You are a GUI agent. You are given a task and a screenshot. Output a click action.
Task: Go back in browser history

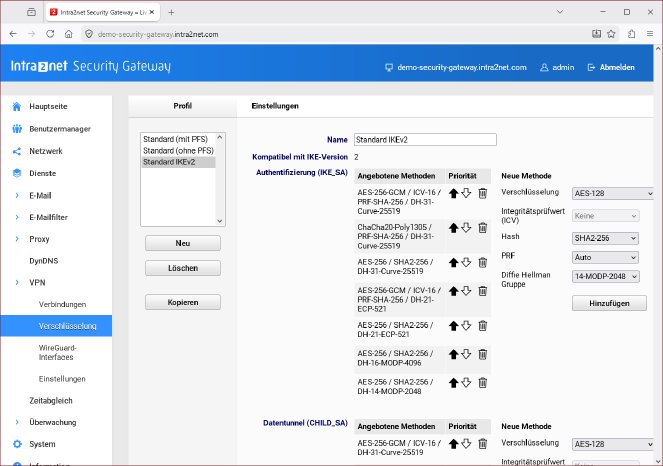[13, 34]
